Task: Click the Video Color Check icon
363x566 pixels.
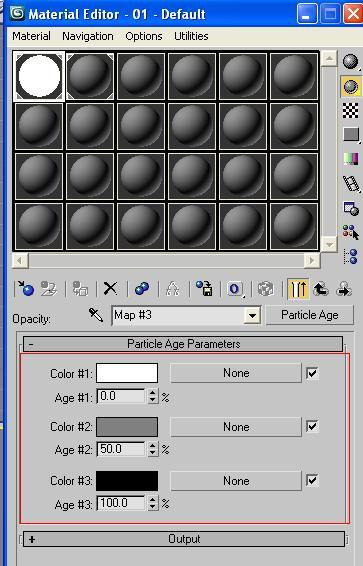Action: click(351, 159)
